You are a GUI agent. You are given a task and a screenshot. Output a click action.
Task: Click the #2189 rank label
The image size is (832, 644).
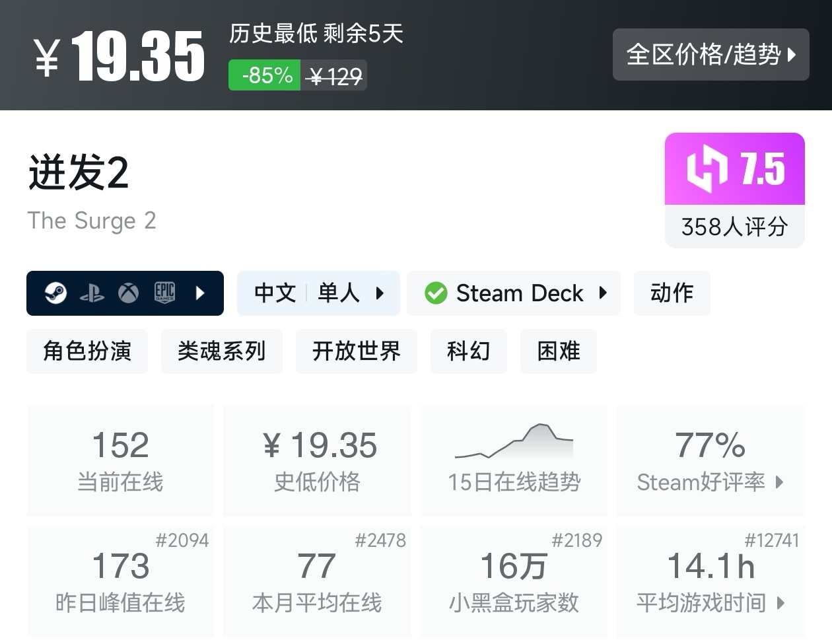click(x=577, y=540)
